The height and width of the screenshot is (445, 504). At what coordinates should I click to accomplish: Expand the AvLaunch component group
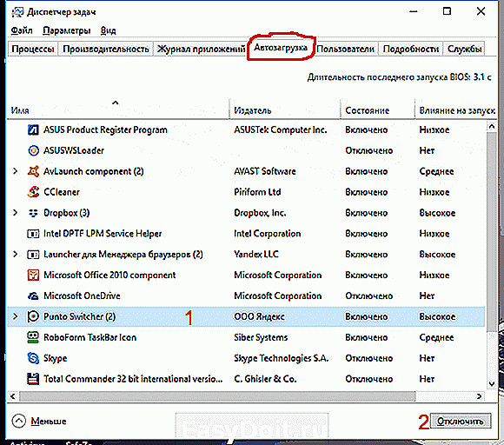click(15, 171)
